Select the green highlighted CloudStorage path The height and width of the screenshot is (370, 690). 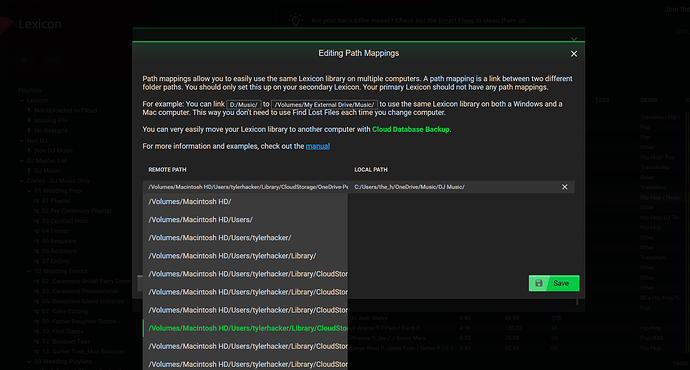point(245,328)
